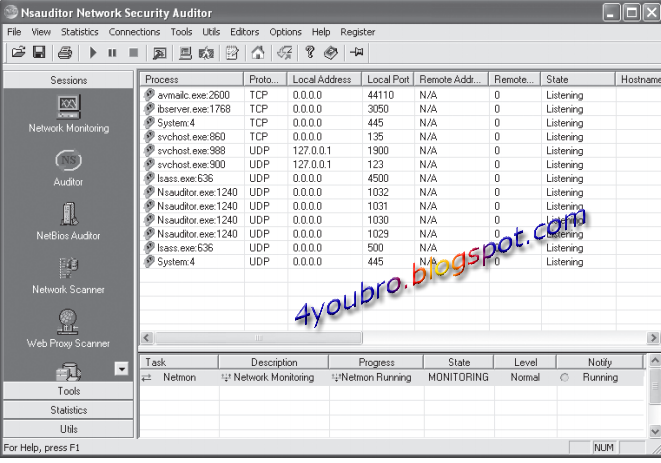Open the Register menu
This screenshot has width=661, height=463.
pos(357,32)
